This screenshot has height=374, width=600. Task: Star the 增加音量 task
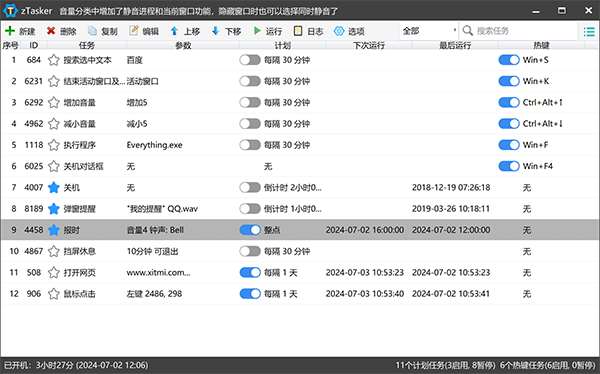click(54, 103)
